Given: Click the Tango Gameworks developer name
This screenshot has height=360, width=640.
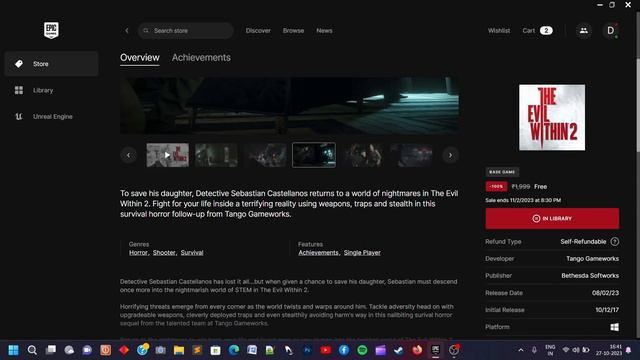Looking at the screenshot, I should point(592,259).
